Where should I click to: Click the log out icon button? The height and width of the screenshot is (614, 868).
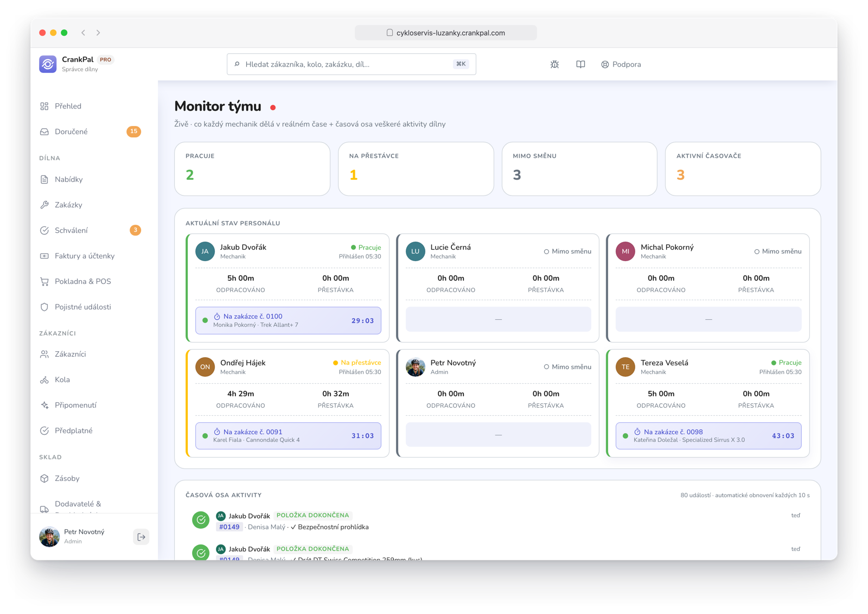point(141,537)
